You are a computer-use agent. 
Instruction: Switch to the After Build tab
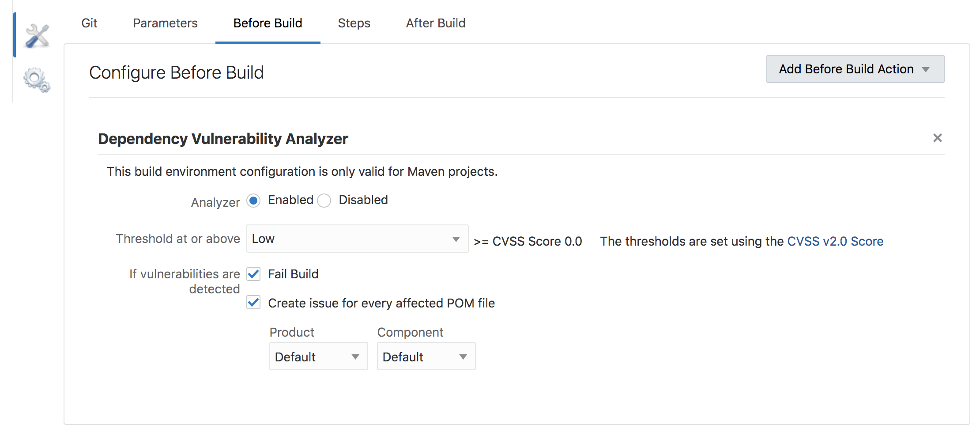click(x=435, y=23)
